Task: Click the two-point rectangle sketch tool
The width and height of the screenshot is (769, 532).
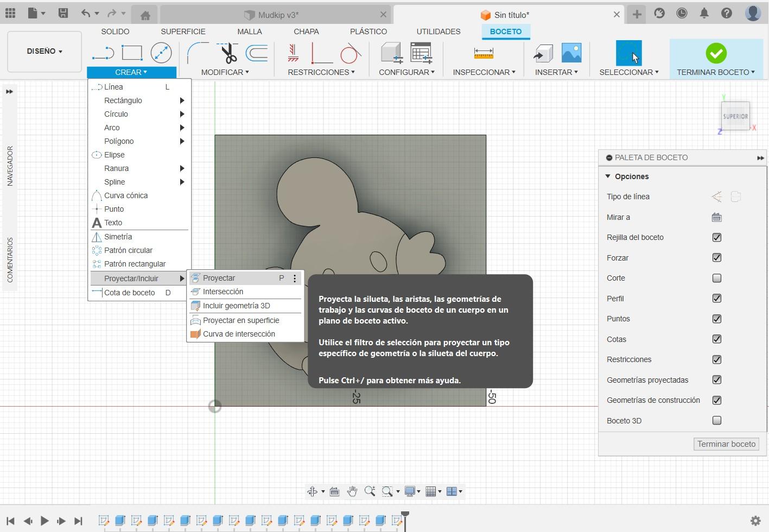Action: (x=132, y=53)
